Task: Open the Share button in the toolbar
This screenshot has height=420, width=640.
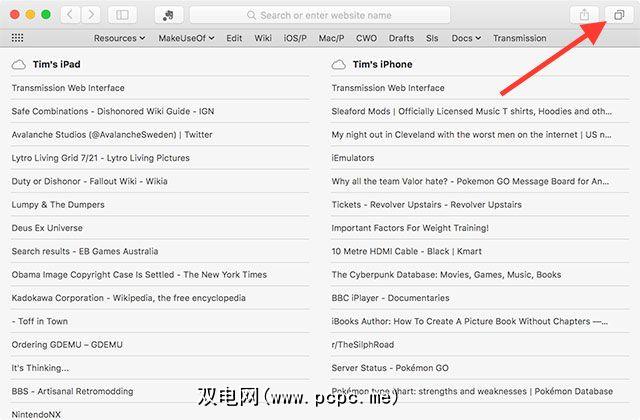Action: [x=584, y=15]
